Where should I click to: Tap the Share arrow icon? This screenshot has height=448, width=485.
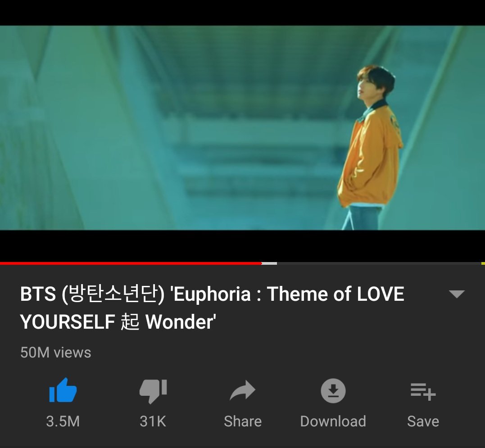[242, 390]
